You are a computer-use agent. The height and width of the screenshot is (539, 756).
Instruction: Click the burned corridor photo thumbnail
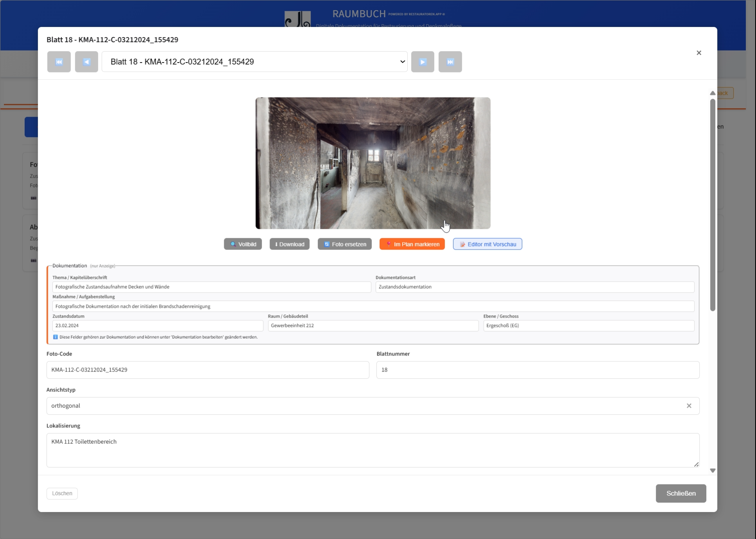(x=373, y=163)
